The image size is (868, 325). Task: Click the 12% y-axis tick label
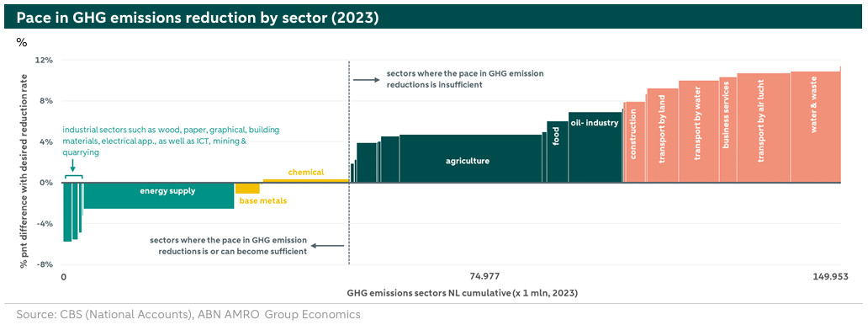coord(45,60)
